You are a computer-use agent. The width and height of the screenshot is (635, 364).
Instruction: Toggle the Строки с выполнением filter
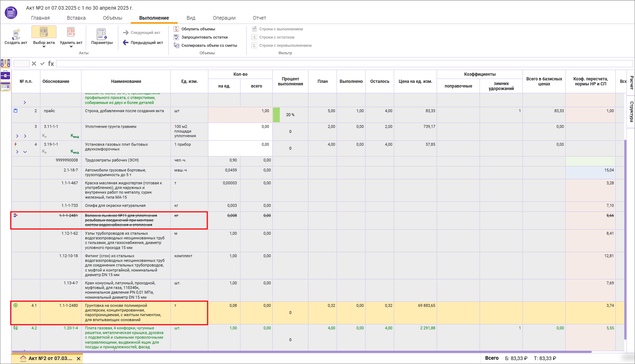(x=281, y=29)
